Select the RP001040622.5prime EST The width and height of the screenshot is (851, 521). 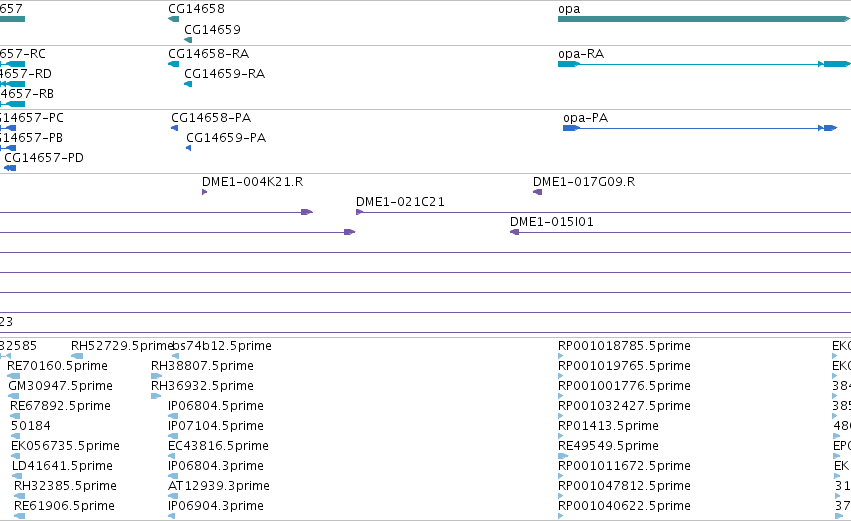(624, 506)
